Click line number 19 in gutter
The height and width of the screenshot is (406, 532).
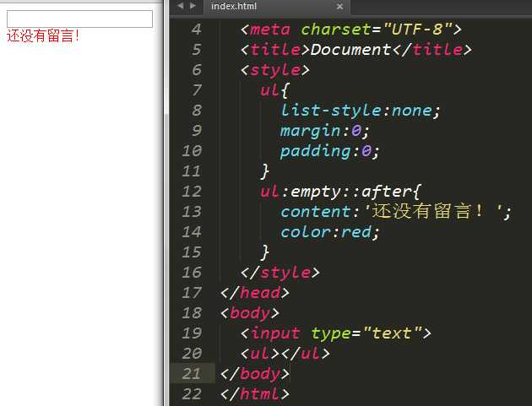coord(192,333)
